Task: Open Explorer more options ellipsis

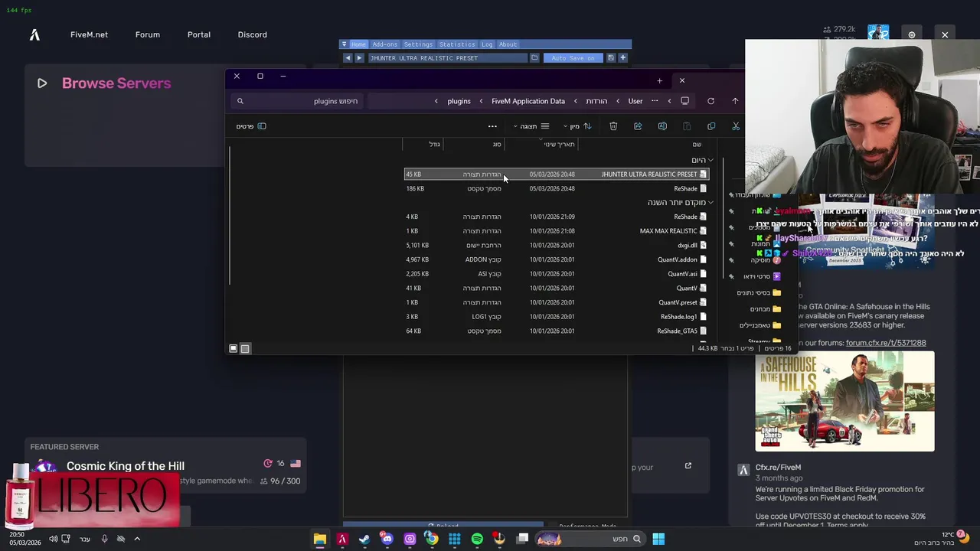Action: [492, 126]
